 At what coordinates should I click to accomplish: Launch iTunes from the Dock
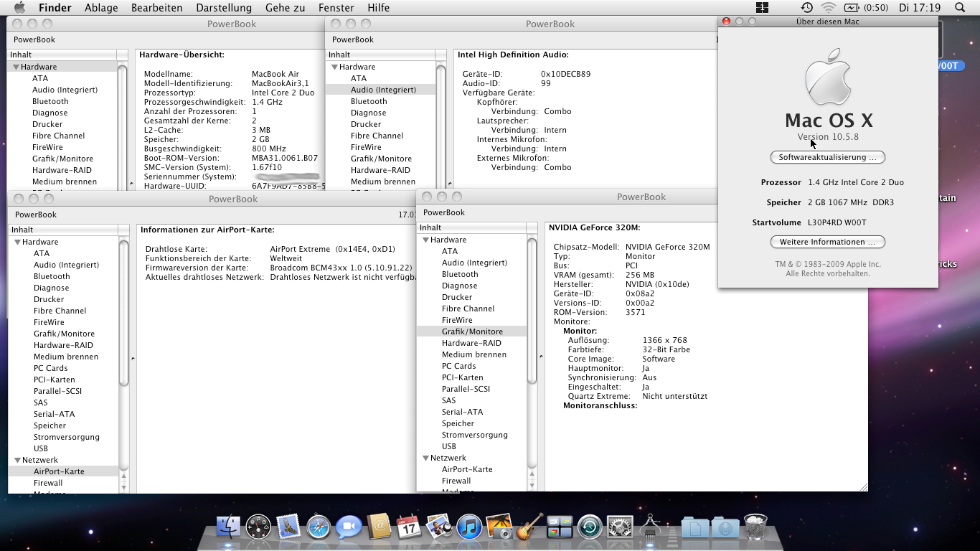[468, 528]
